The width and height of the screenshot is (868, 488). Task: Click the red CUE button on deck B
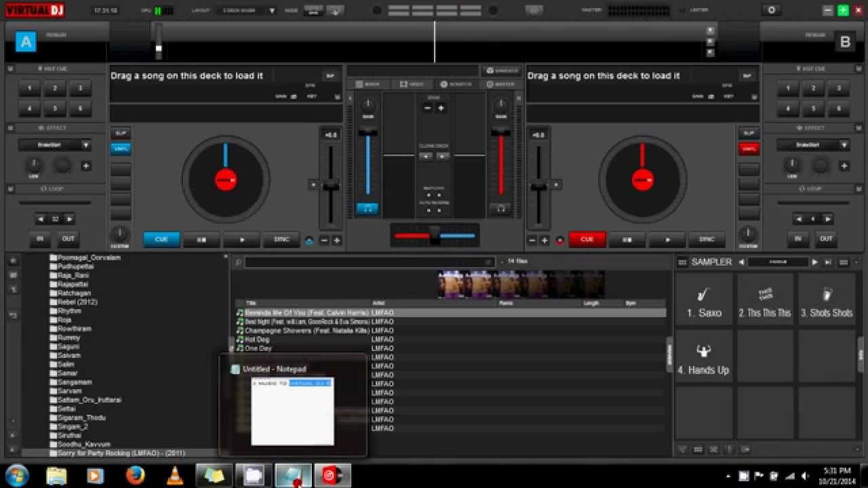coord(587,239)
